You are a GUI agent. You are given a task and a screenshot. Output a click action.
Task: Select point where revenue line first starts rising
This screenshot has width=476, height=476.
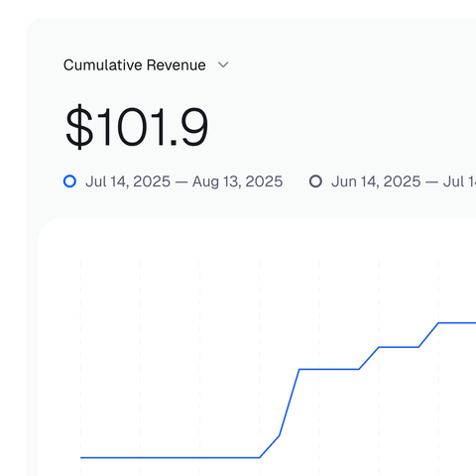coord(260,457)
